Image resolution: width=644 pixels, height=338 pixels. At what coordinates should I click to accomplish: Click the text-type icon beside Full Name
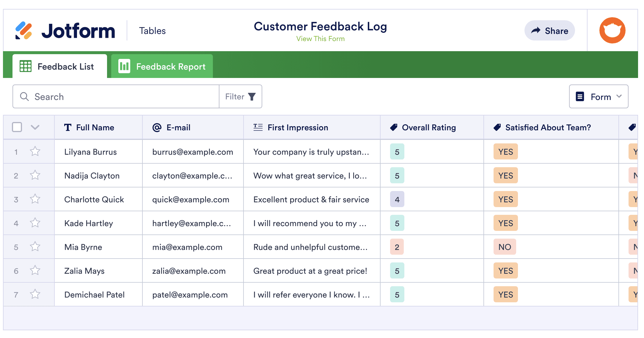pyautogui.click(x=67, y=127)
